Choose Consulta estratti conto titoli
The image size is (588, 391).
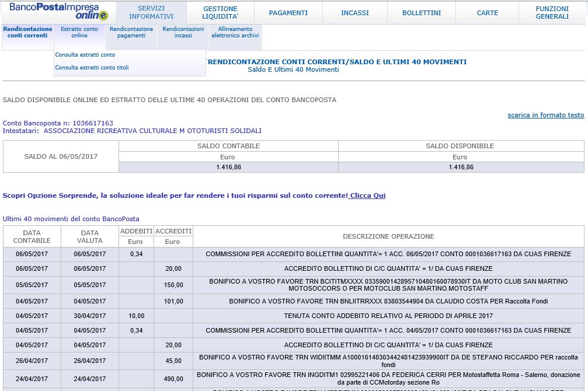point(92,68)
